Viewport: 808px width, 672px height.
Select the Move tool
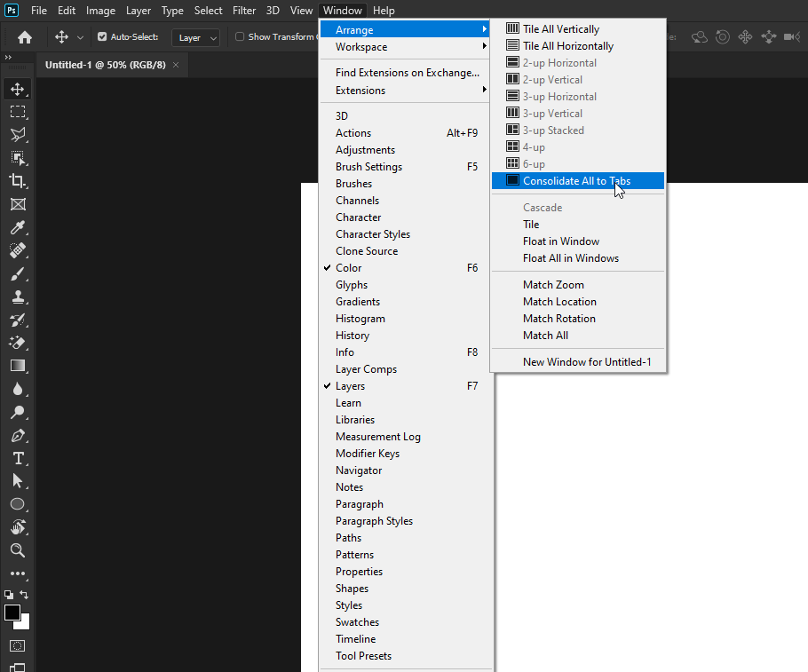18,88
